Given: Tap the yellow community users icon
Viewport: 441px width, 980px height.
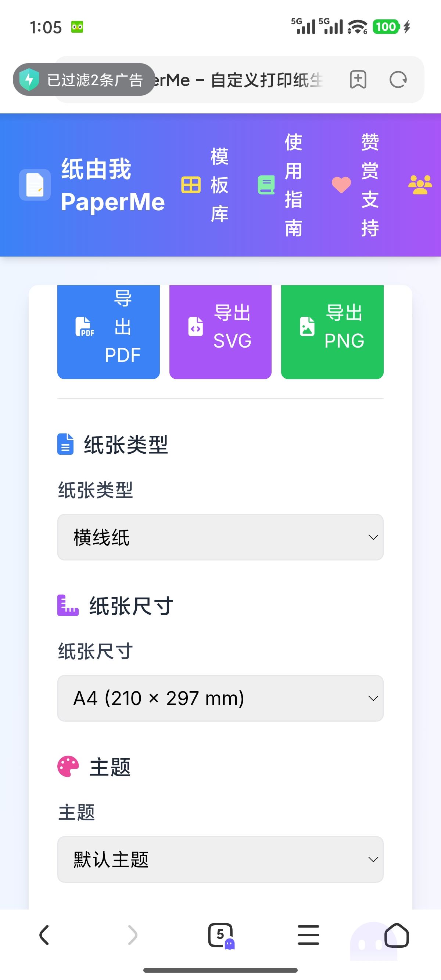Looking at the screenshot, I should click(x=420, y=185).
